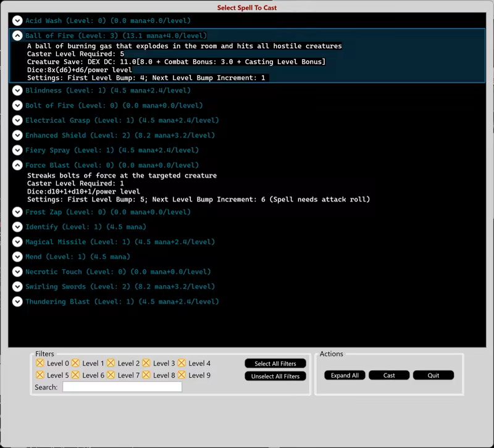Click the Expand All button
Screen dimensions: 494x448
pyautogui.click(x=345, y=375)
